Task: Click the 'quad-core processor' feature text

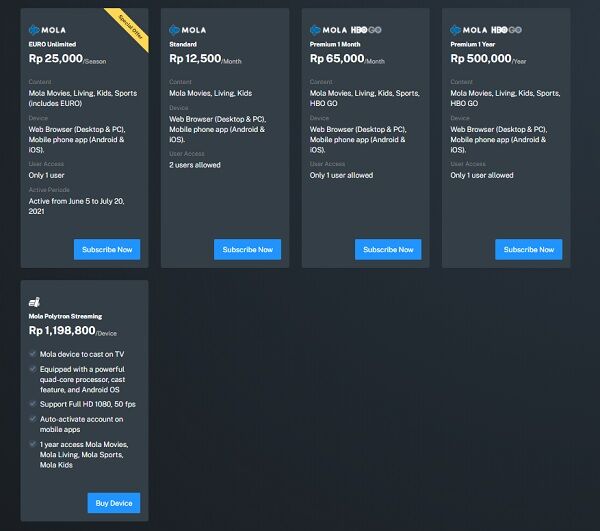Action: tap(82, 380)
